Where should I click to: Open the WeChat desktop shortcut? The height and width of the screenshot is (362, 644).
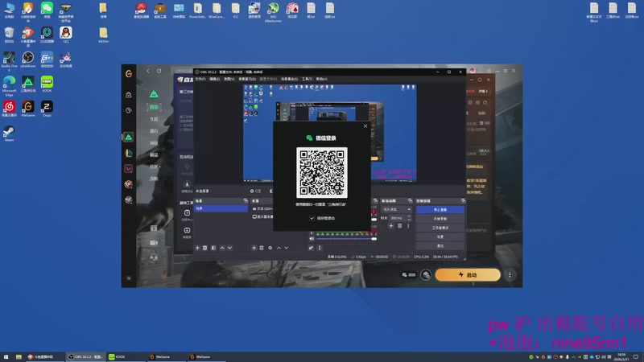pyautogui.click(x=47, y=10)
